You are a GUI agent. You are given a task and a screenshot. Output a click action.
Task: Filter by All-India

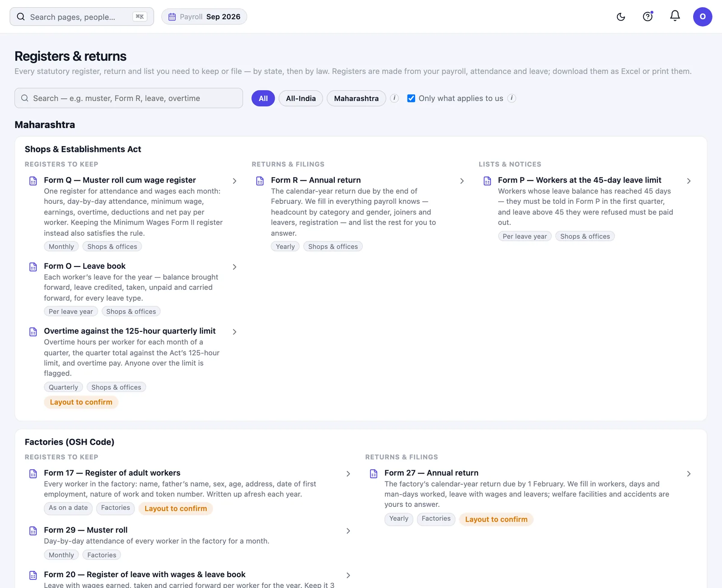pyautogui.click(x=301, y=98)
